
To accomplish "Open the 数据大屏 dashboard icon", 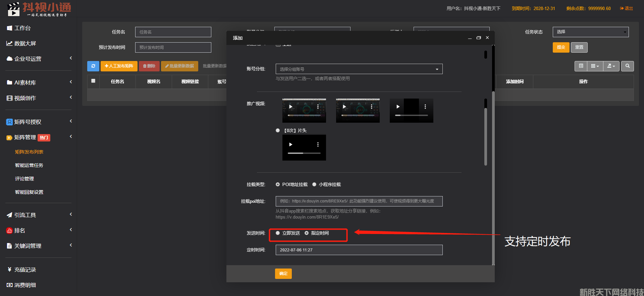I will 9,44.
